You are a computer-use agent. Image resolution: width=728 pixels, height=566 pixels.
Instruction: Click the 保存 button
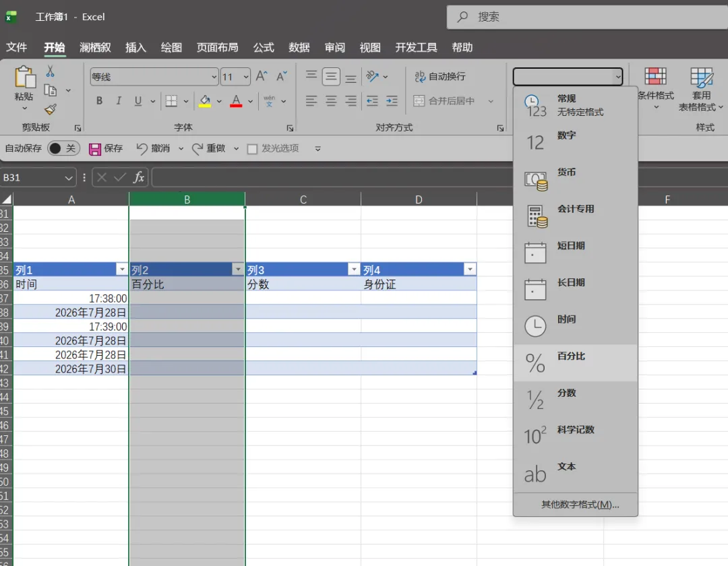(x=106, y=148)
